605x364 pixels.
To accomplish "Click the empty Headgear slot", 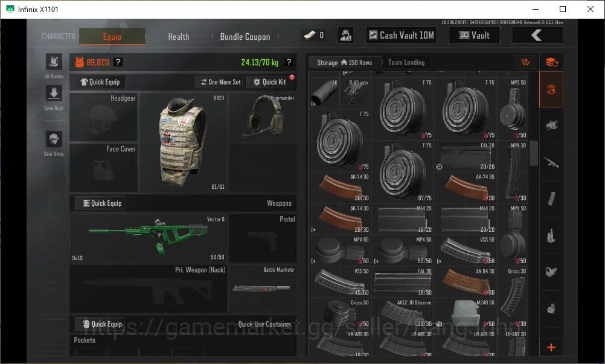I will pos(103,117).
